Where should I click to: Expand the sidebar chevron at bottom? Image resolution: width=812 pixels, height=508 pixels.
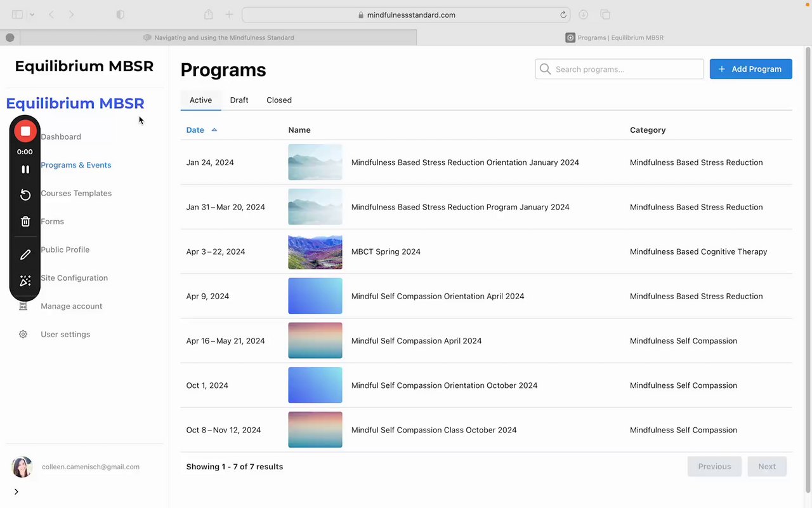16,491
